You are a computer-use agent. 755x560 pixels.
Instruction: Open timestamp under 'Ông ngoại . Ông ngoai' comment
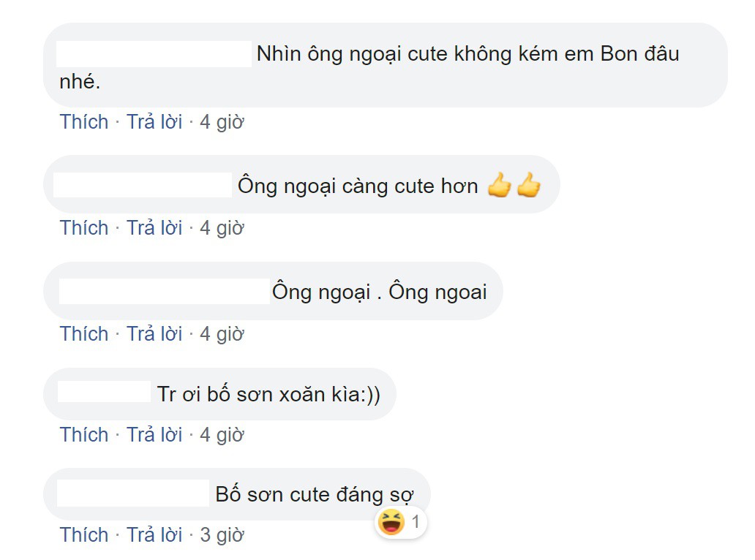[222, 334]
